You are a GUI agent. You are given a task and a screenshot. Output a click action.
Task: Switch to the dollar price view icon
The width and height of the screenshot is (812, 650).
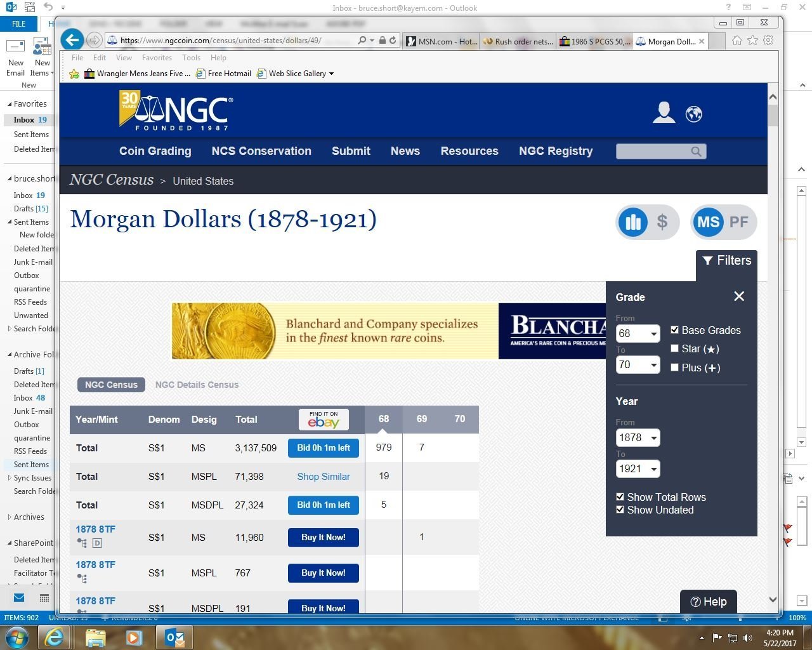tap(662, 222)
